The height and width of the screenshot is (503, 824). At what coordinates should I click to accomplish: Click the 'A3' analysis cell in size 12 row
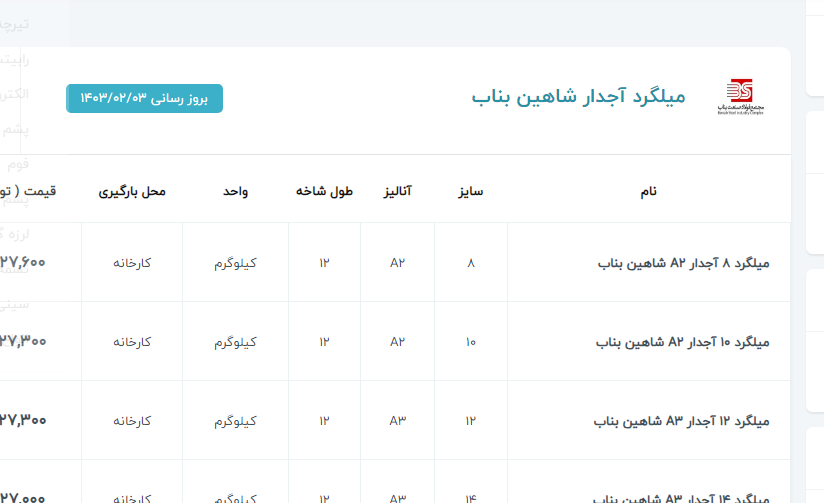(x=398, y=421)
